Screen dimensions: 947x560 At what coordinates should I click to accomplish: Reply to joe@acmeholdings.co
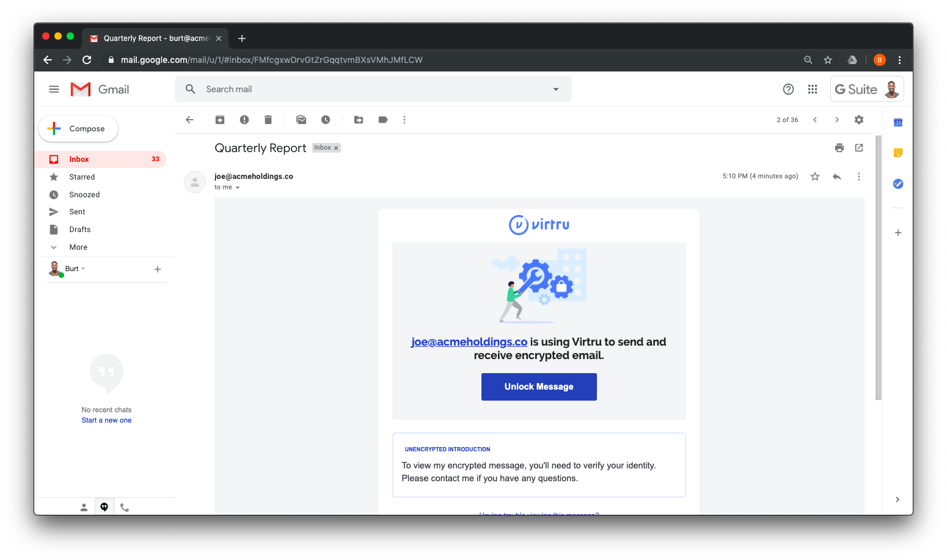[x=837, y=176]
